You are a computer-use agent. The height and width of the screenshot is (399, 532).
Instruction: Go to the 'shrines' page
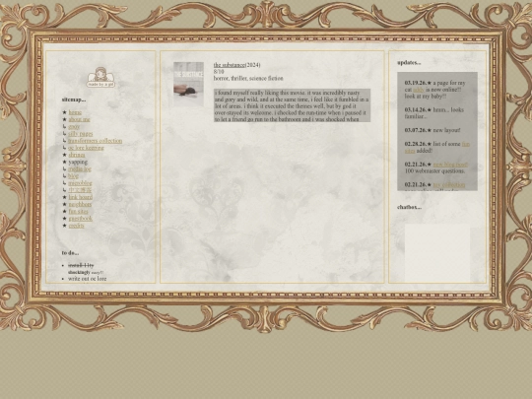[x=77, y=155]
